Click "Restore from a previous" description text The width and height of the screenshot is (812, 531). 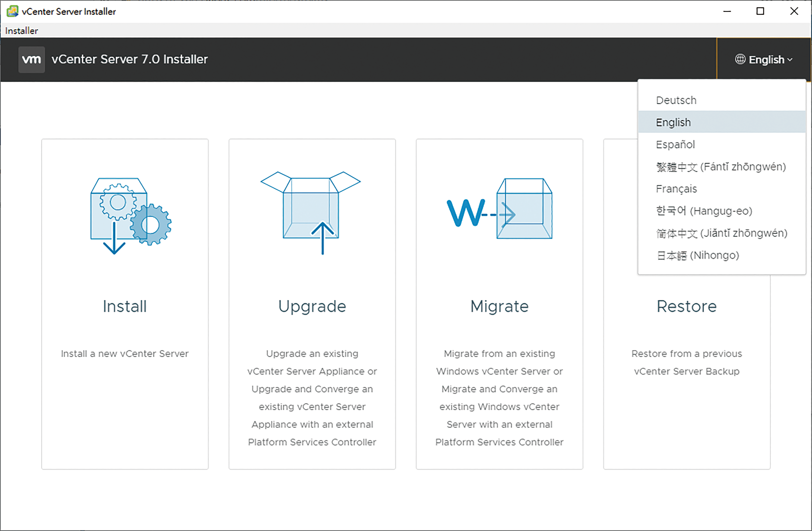tap(686, 354)
